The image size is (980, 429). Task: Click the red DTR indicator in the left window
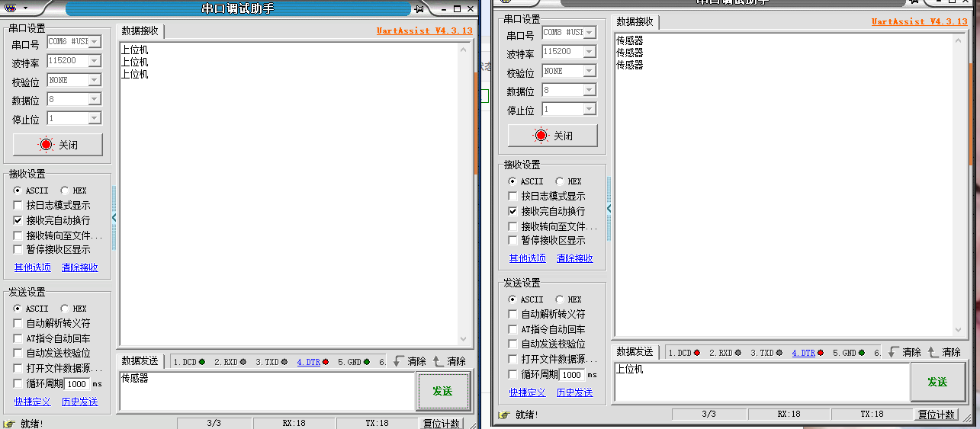click(325, 362)
